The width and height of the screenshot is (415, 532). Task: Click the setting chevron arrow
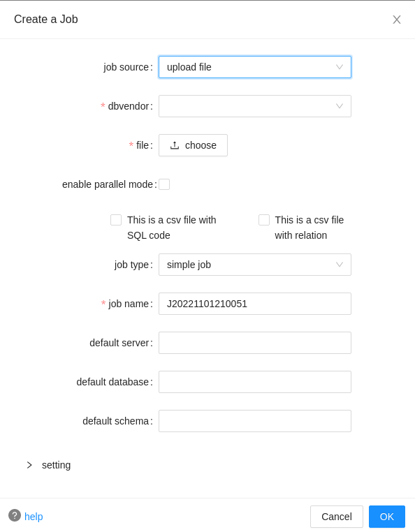[x=29, y=465]
